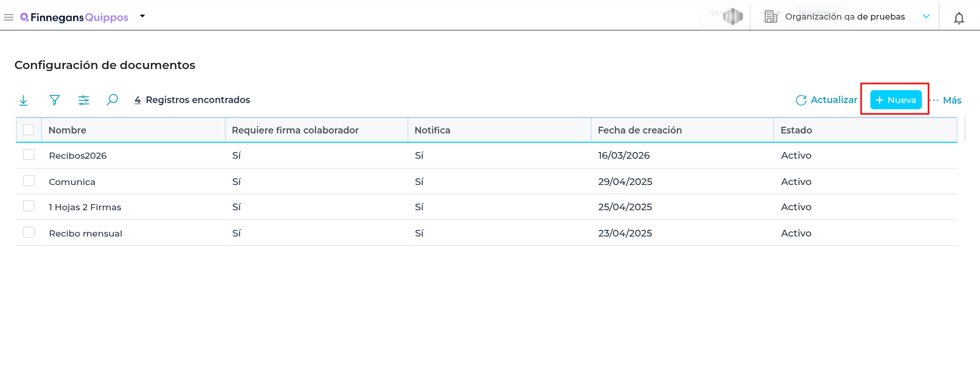The height and width of the screenshot is (386, 980).
Task: Open column settings sliders icon
Action: pos(84,100)
